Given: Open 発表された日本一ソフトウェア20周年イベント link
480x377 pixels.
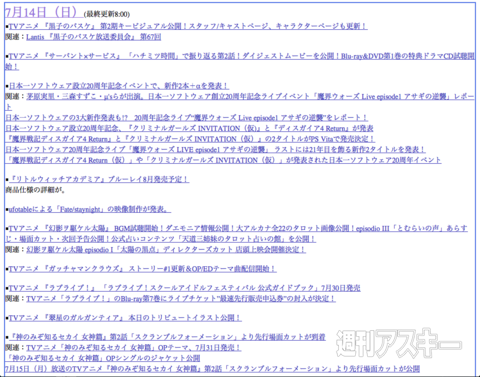Looking at the screenshot, I should coord(223,160).
